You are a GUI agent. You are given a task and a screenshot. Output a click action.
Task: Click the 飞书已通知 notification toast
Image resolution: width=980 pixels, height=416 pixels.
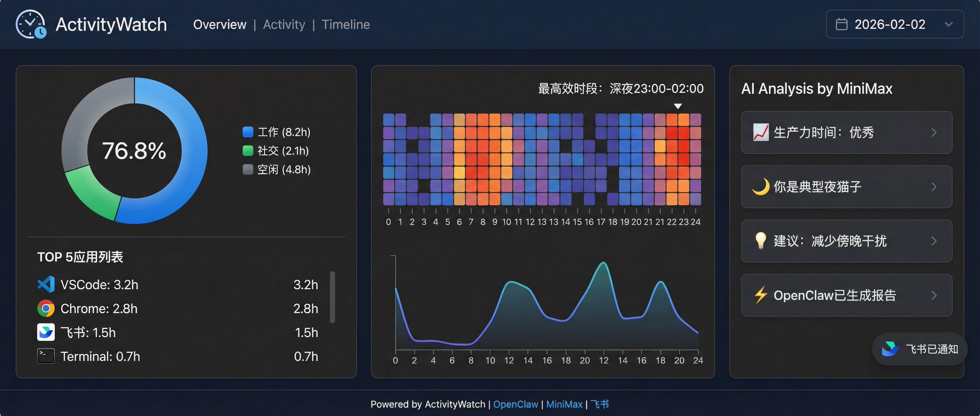[x=920, y=349]
